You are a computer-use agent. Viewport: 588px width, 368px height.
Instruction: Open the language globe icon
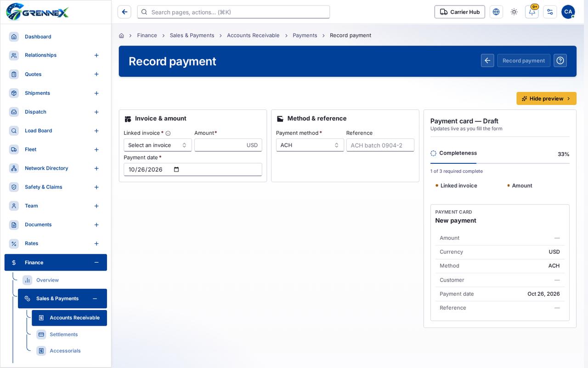(x=496, y=12)
